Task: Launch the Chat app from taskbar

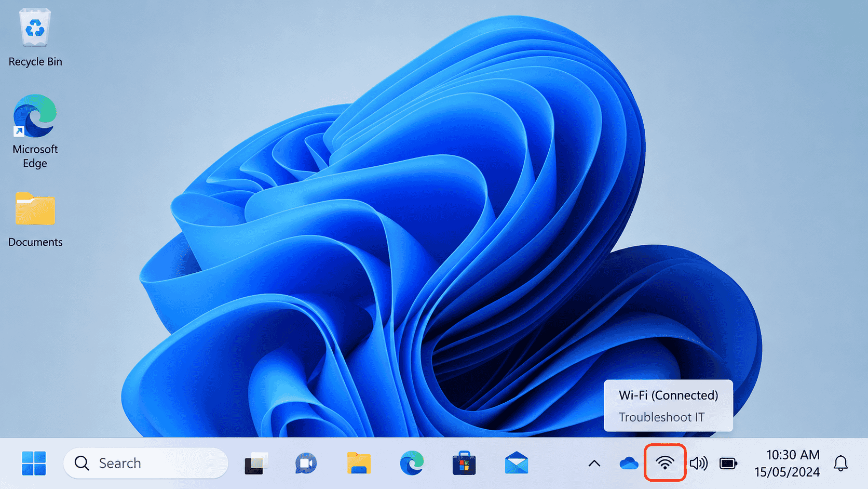Action: tap(306, 463)
